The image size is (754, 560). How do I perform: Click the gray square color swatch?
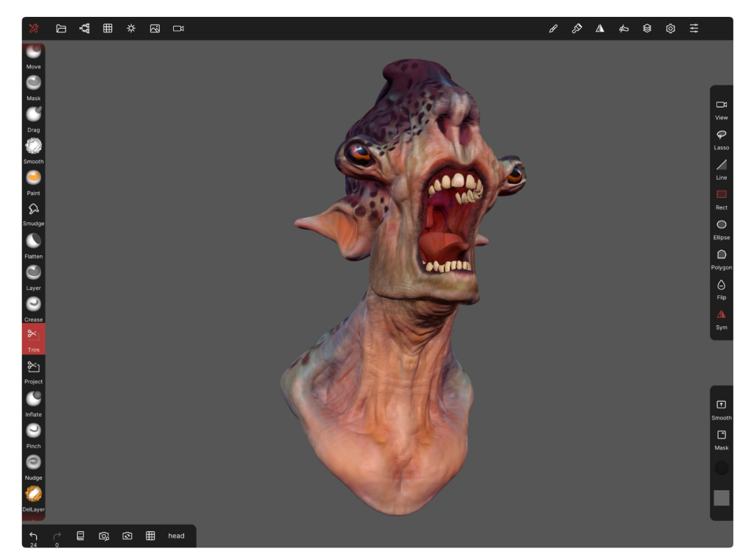pos(721,498)
